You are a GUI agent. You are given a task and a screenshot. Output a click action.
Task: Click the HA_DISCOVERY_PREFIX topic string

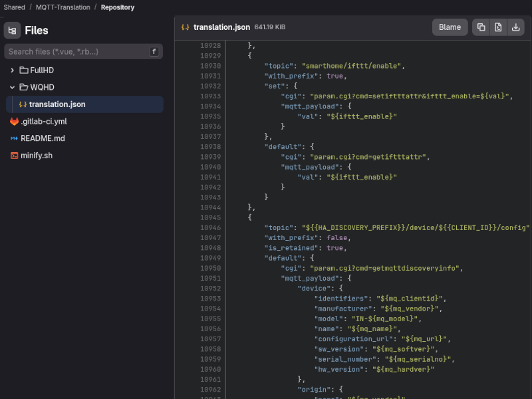416,227
